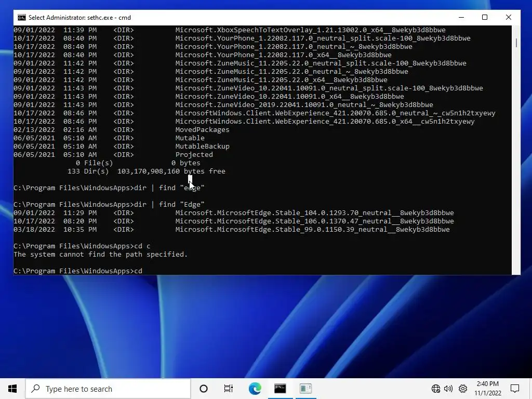Click the search magnifier icon
Screen dimensions: 532x399
pyautogui.click(x=36, y=389)
